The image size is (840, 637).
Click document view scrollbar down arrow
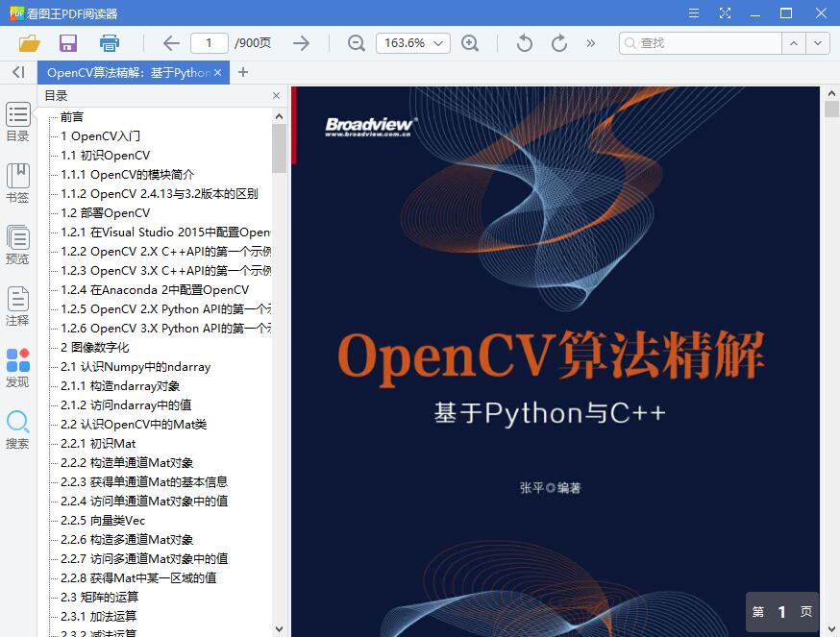pos(831,629)
